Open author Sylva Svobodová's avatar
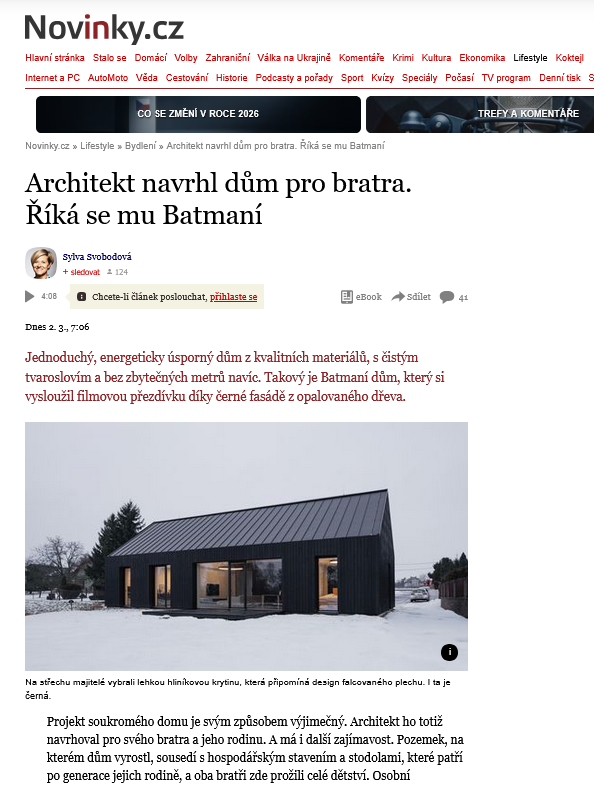Image resolution: width=594 pixels, height=786 pixels. pyautogui.click(x=41, y=263)
